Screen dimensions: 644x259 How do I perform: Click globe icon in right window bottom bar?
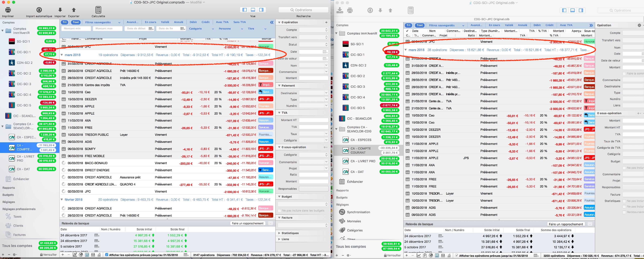(431, 256)
